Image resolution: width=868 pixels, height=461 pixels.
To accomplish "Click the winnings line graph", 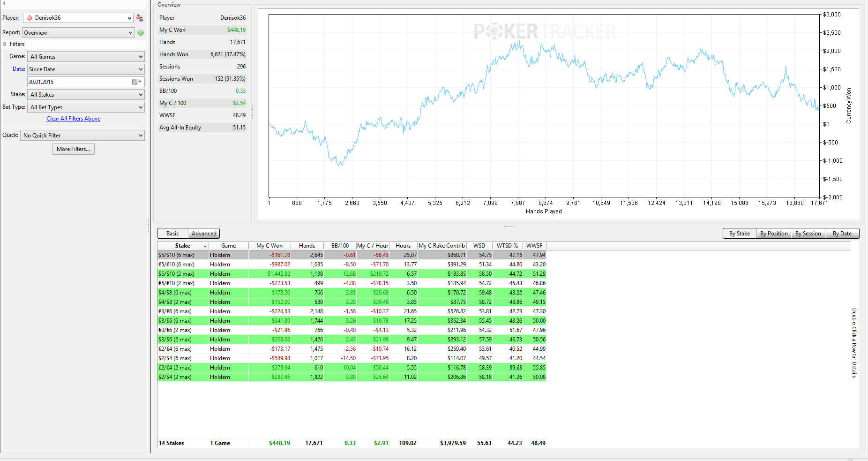I will click(544, 106).
